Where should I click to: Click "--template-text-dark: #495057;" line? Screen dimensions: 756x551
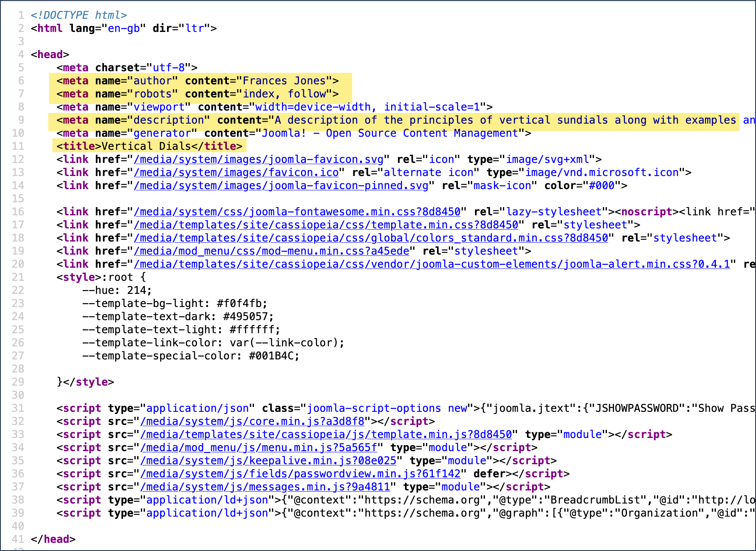tap(178, 316)
